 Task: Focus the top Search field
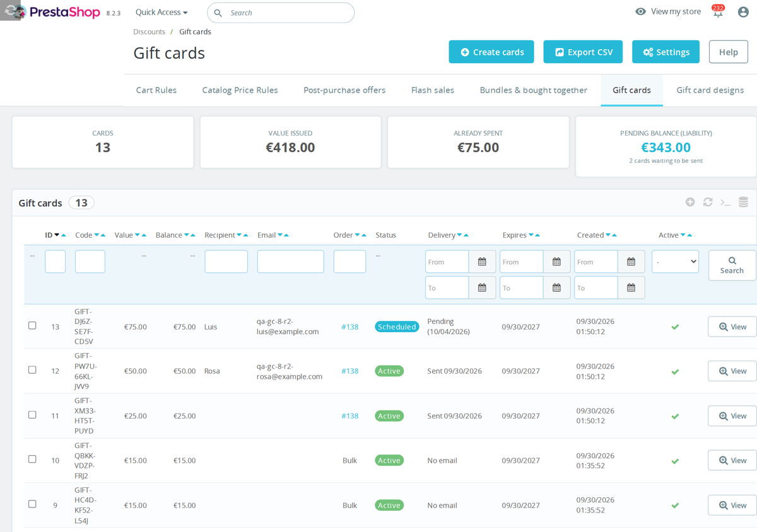[x=281, y=13]
